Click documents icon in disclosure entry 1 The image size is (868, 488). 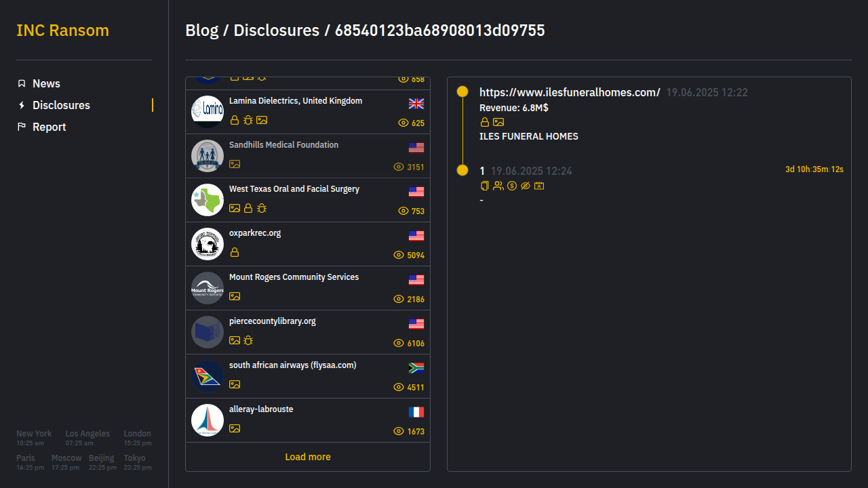click(484, 186)
